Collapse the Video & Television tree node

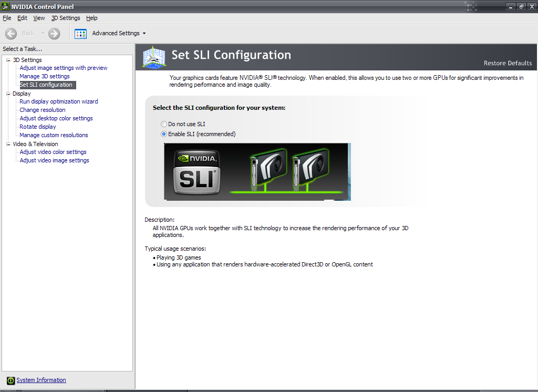(8, 144)
